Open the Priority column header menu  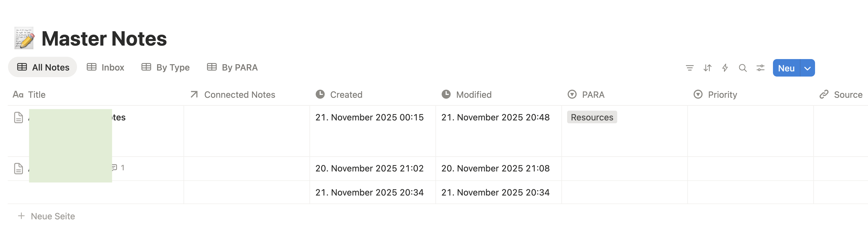[x=722, y=95]
